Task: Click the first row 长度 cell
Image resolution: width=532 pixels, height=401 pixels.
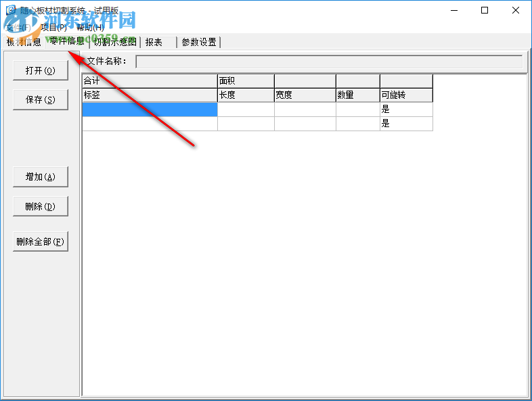Action: pyautogui.click(x=246, y=110)
